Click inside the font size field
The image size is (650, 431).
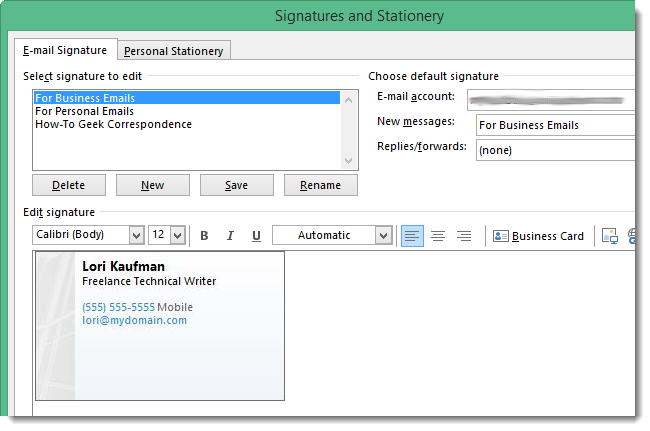coord(159,235)
